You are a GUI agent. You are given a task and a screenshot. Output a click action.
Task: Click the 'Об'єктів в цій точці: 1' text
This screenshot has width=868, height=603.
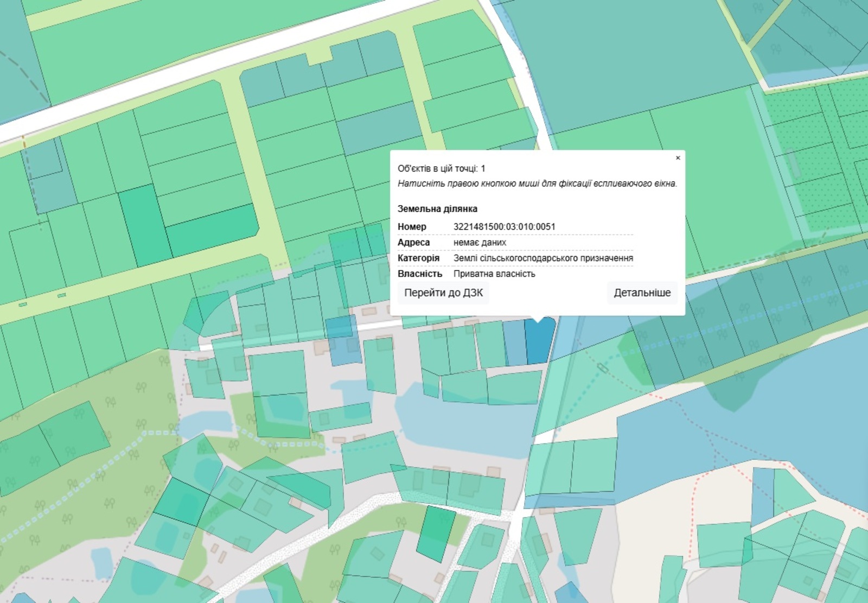[441, 169]
